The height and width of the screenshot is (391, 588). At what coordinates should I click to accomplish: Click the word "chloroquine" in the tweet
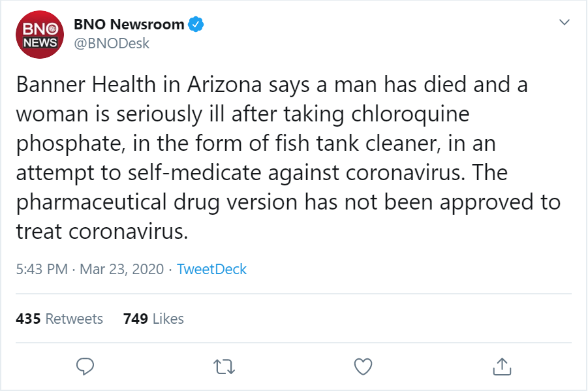(x=410, y=114)
